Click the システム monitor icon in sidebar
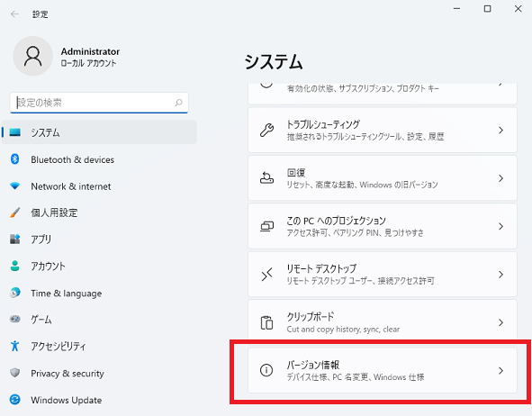Screen dimensions: 532x416 point(15,132)
